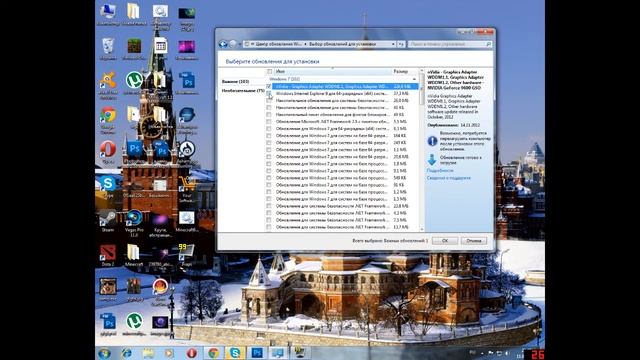Open the Recycle Bin desktop icon

(108, 48)
